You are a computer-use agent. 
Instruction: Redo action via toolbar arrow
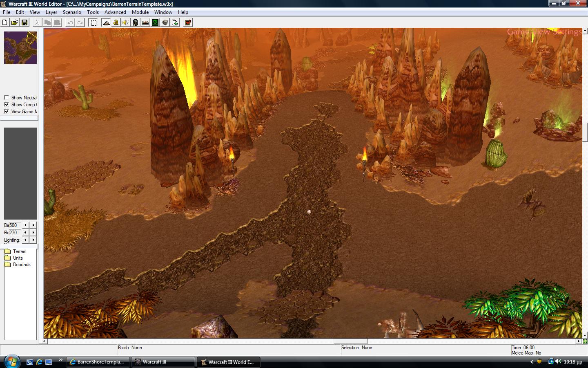[80, 22]
